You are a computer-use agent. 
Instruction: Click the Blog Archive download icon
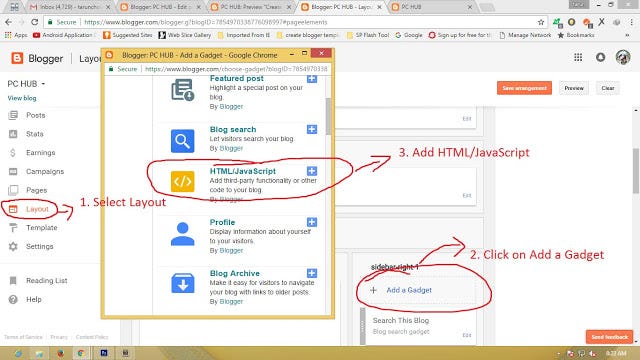[x=182, y=283]
